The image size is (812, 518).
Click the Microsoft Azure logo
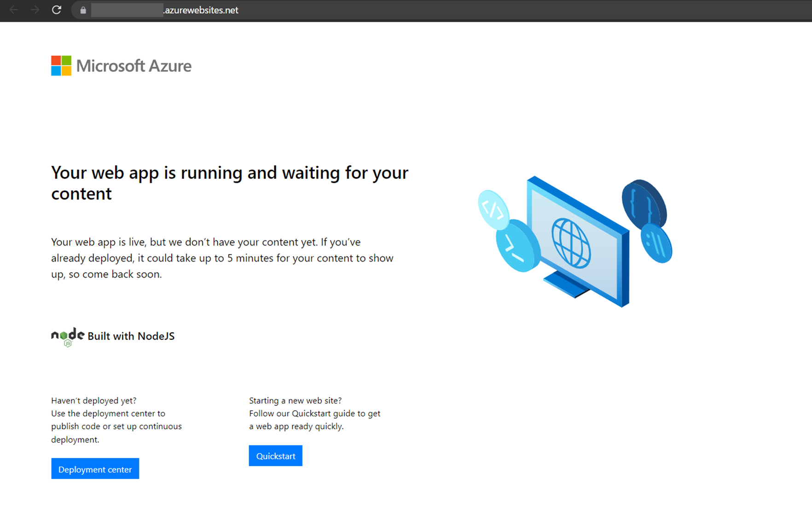coord(121,65)
